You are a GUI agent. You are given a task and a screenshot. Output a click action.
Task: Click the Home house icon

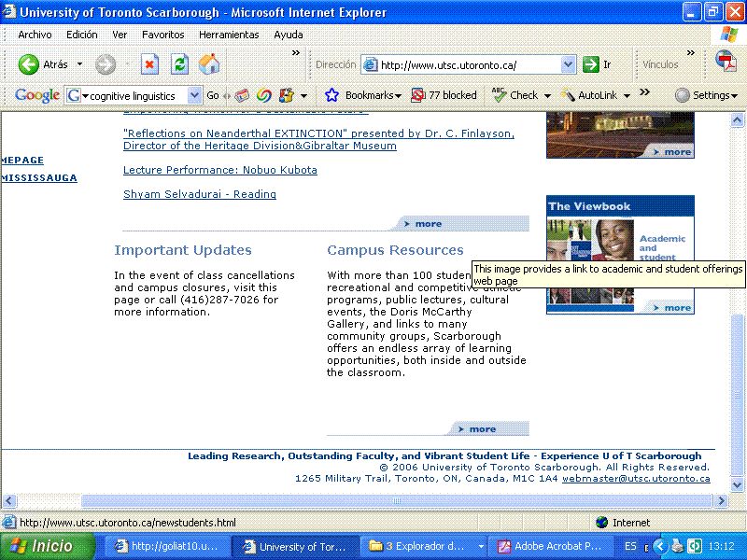click(x=209, y=64)
